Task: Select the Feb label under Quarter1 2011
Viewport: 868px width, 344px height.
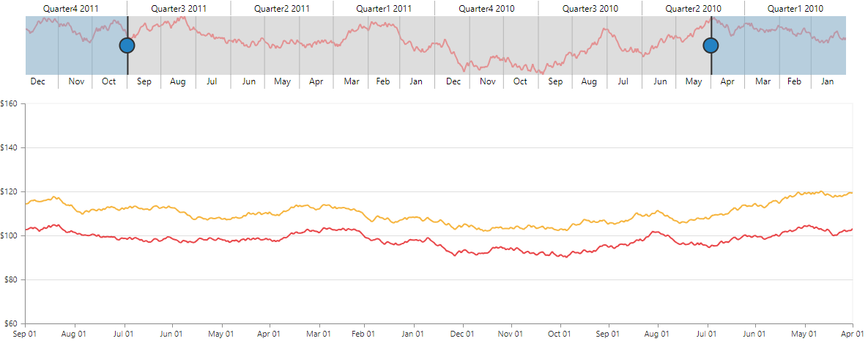Action: point(383,81)
